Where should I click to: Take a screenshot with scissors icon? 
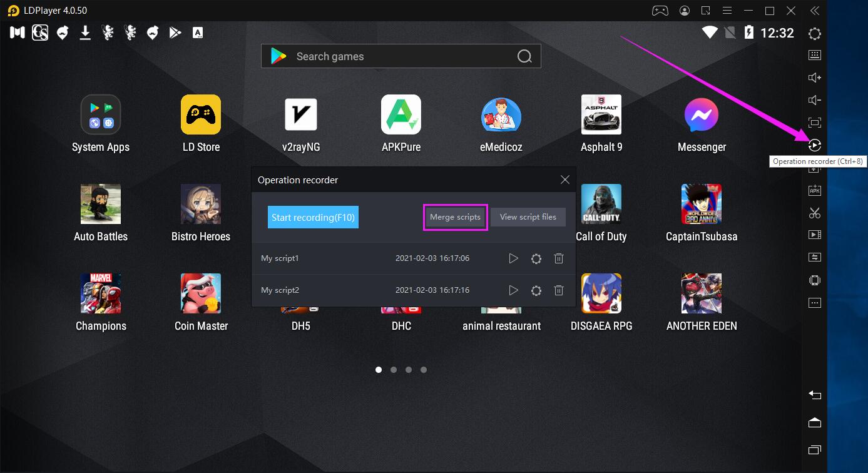coord(814,213)
